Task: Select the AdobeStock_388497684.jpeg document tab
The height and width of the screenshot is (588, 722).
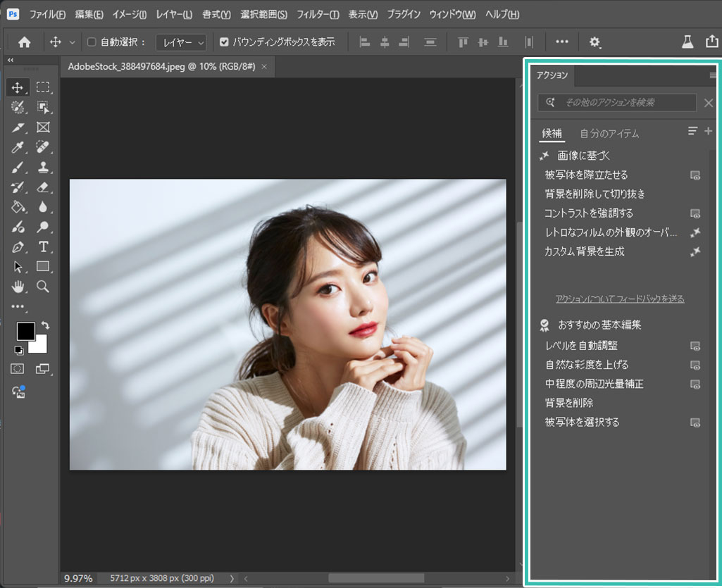Action: click(161, 67)
